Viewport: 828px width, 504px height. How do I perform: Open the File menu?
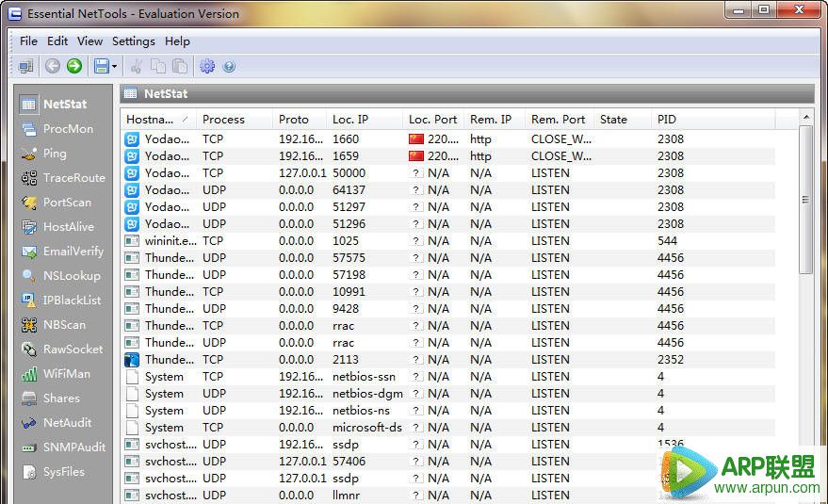pyautogui.click(x=28, y=41)
